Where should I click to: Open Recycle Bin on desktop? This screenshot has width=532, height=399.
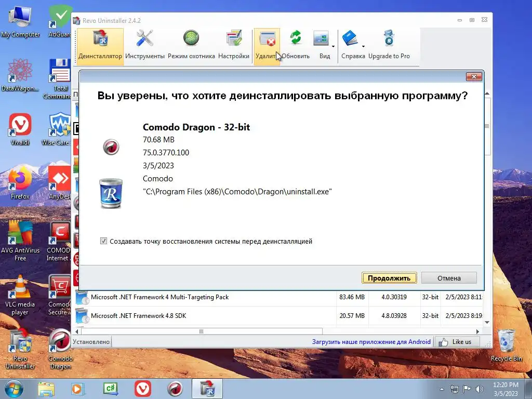click(x=506, y=345)
